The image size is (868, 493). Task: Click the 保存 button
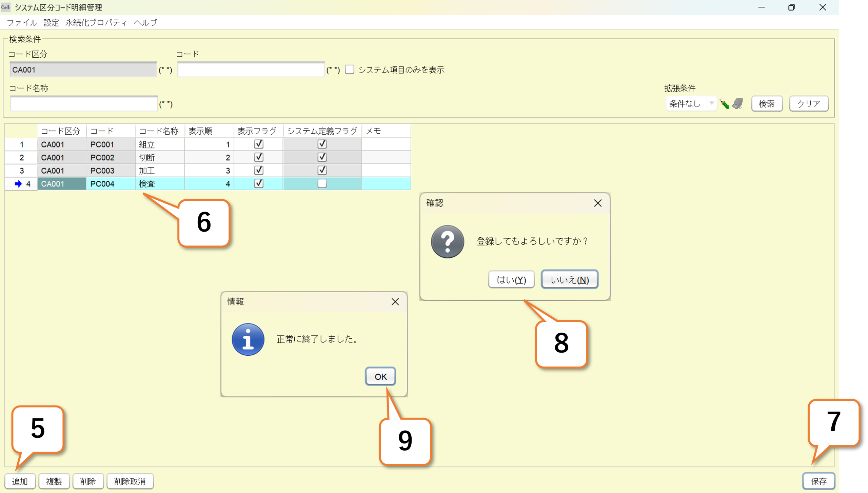[x=818, y=481]
